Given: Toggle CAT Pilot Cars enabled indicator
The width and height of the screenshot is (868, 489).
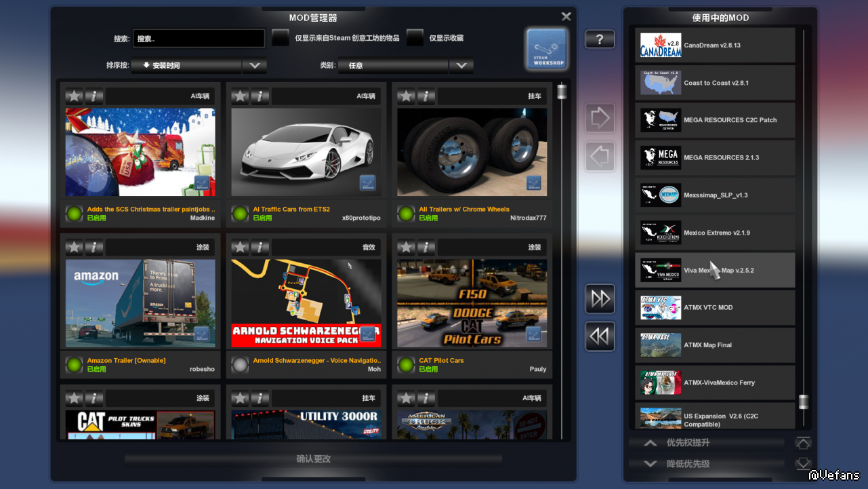Looking at the screenshot, I should coord(406,366).
